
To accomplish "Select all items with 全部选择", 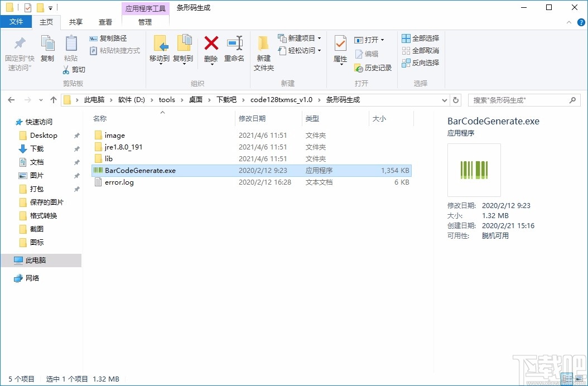I will point(420,37).
